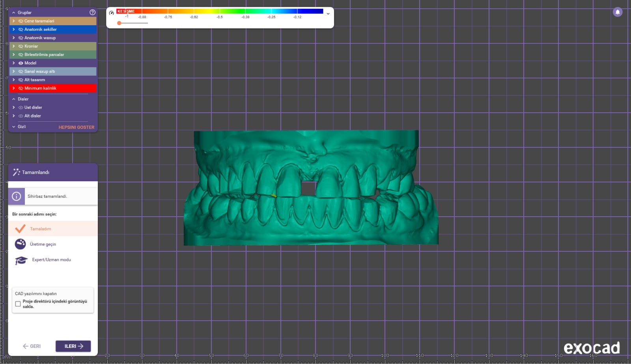
Task: Click the info icon next to Sihirbaz tamamlandı
Action: [x=17, y=196]
